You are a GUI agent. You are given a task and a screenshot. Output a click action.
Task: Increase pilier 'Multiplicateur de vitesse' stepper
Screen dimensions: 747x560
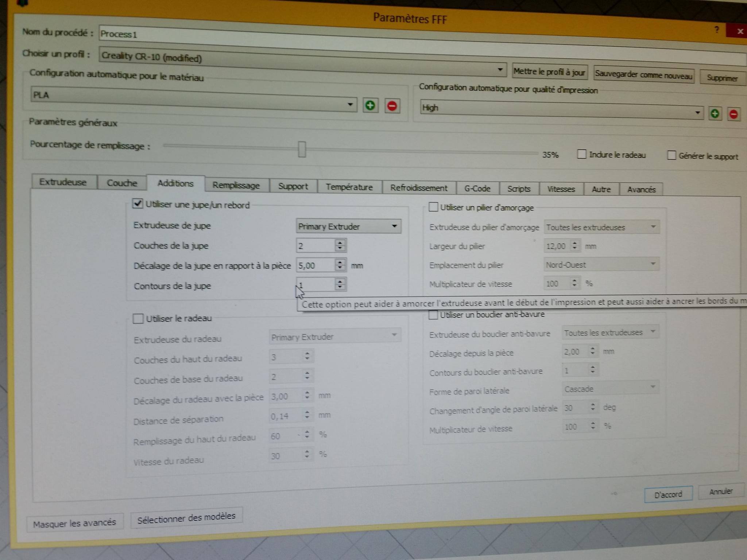pyautogui.click(x=574, y=280)
